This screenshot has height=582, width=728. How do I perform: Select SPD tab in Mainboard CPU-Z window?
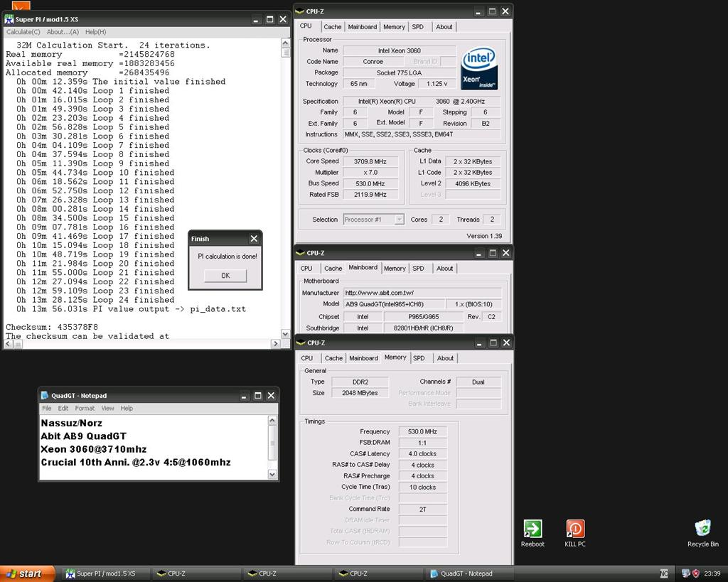[418, 268]
